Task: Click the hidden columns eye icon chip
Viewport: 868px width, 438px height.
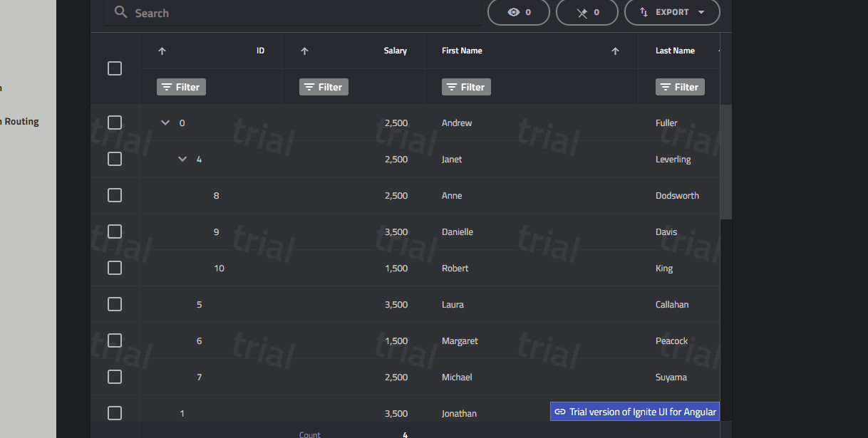Action: click(518, 12)
